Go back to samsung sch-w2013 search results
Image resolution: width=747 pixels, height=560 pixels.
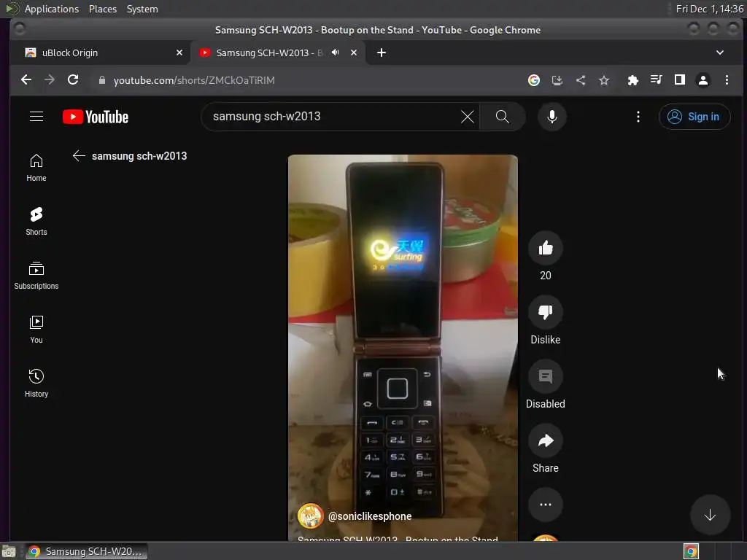79,156
